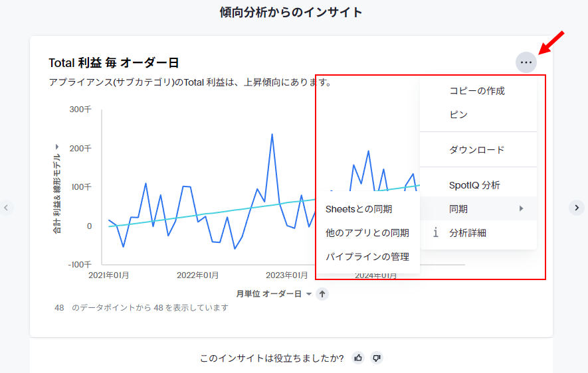Click the highest peak on the profit line
Viewport: 588px width, 373px height.
click(x=272, y=135)
